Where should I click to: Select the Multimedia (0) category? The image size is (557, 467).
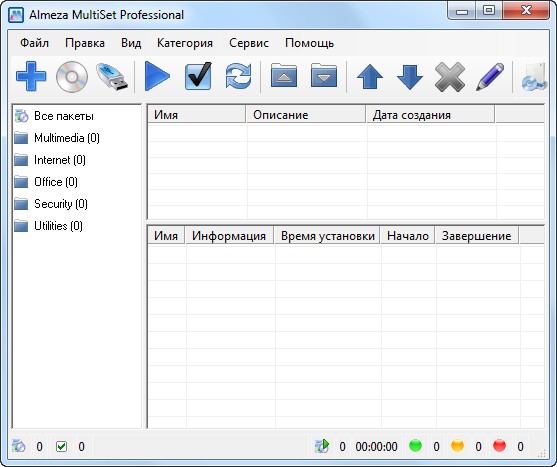67,138
